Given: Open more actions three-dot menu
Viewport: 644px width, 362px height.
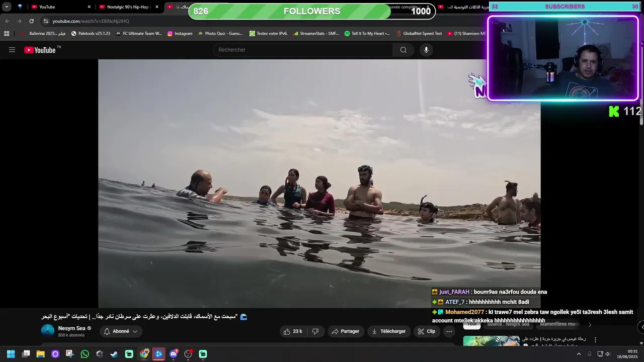Looking at the screenshot, I should [x=449, y=331].
